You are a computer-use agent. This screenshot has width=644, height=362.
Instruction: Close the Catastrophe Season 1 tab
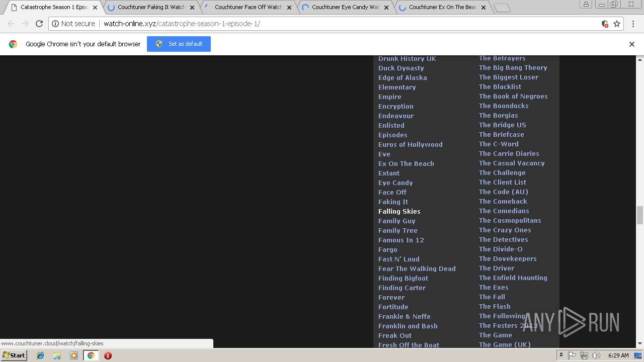pos(95,8)
